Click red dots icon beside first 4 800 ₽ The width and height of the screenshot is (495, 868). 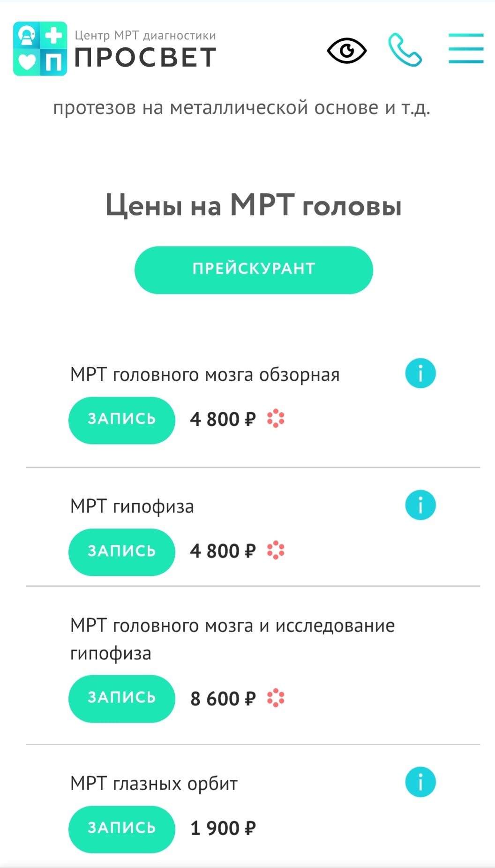coord(276,419)
